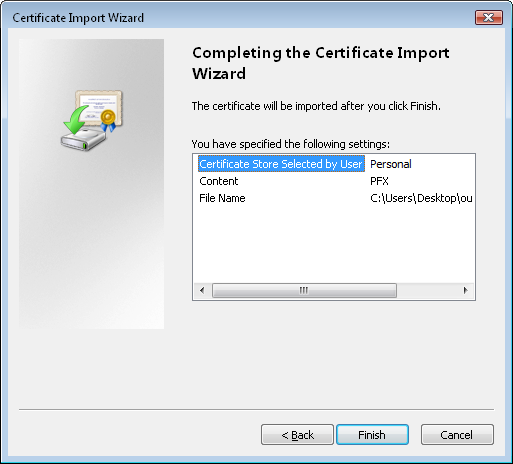
Task: Select the Content row label
Action: [219, 181]
